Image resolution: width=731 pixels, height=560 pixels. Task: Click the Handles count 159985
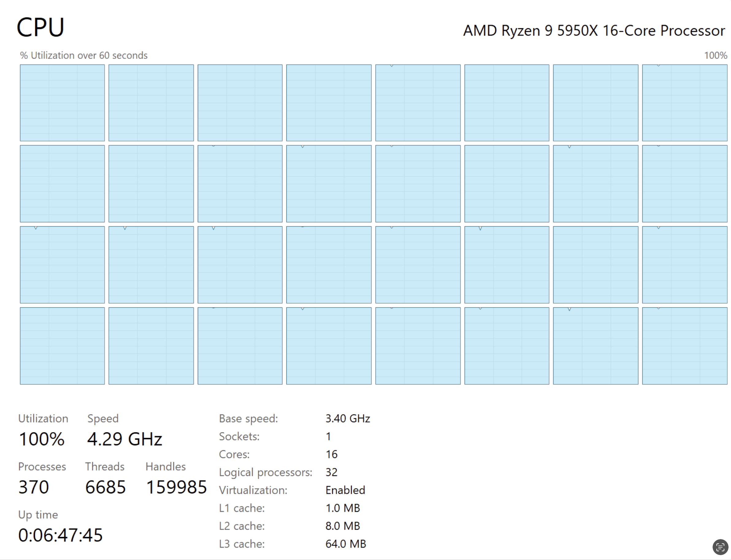(176, 487)
